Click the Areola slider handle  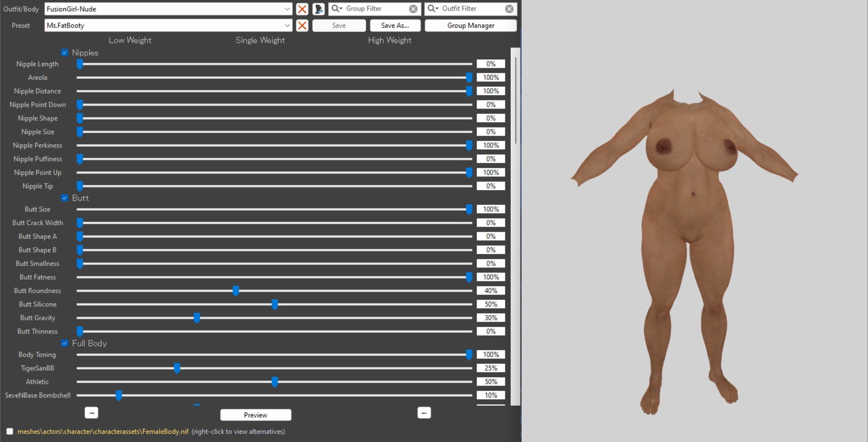pos(469,78)
